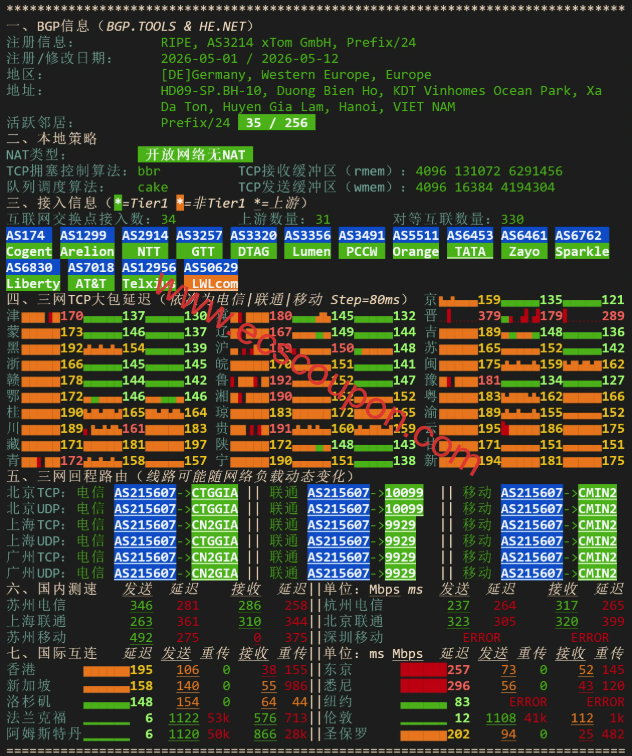Image resolution: width=632 pixels, height=756 pixels.
Task: Click the AS6762 Sparkle badge
Action: (x=582, y=243)
